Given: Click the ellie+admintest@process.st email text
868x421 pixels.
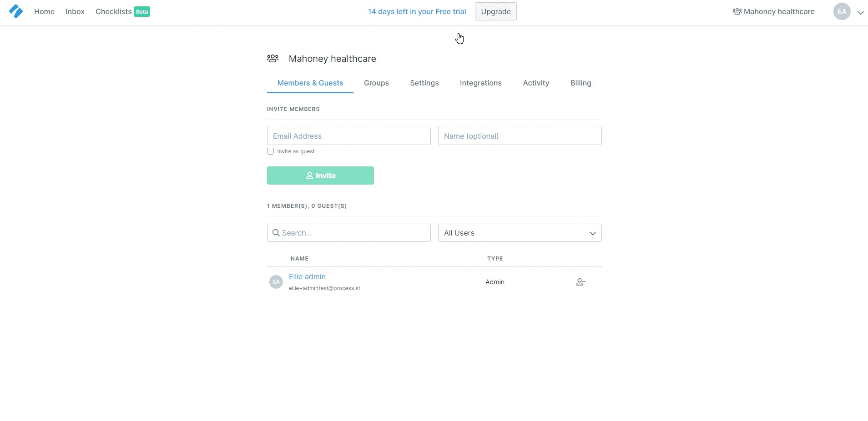Looking at the screenshot, I should 324,288.
